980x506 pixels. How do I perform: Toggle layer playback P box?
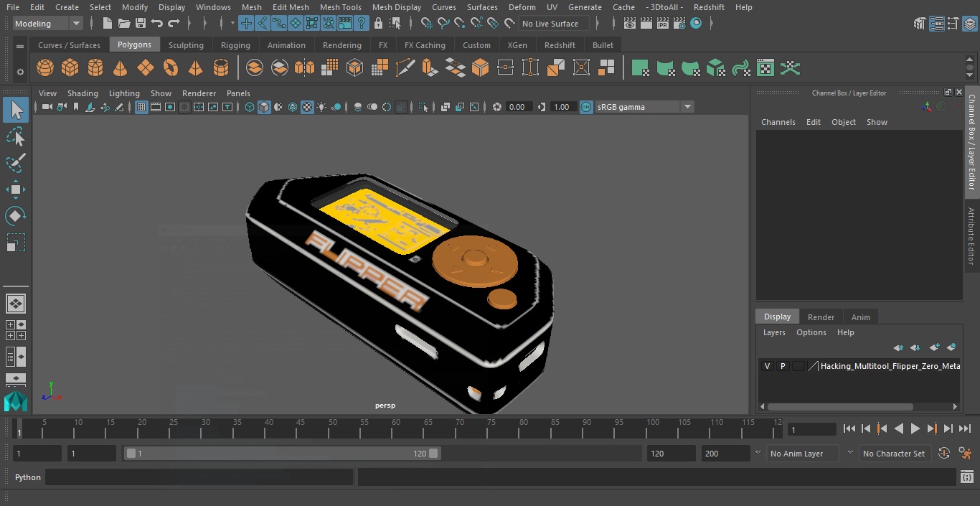[783, 366]
